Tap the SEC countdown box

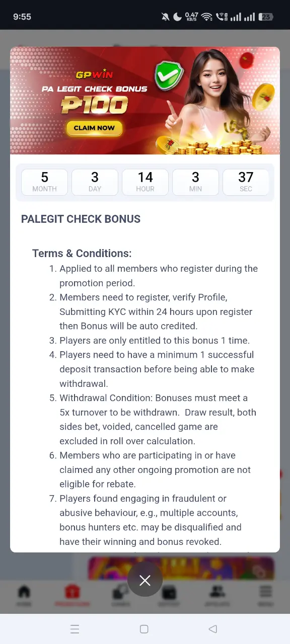pyautogui.click(x=246, y=182)
